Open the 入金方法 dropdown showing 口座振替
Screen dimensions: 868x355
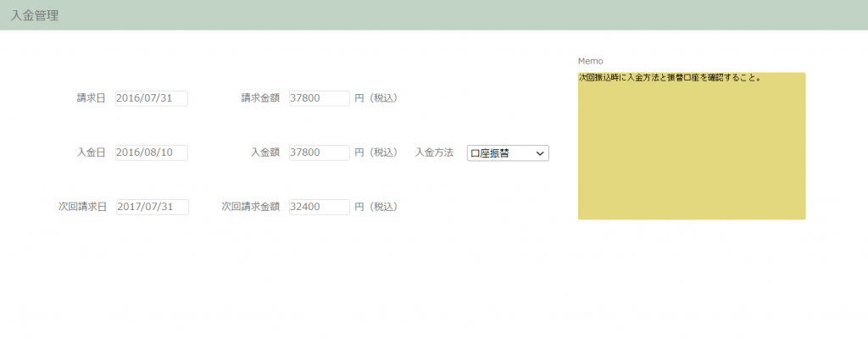coord(508,153)
